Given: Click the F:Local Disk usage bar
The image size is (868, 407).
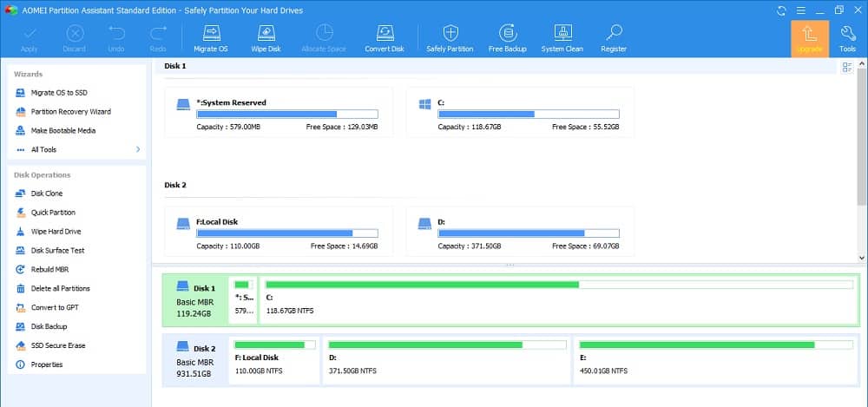Looking at the screenshot, I should coord(287,233).
